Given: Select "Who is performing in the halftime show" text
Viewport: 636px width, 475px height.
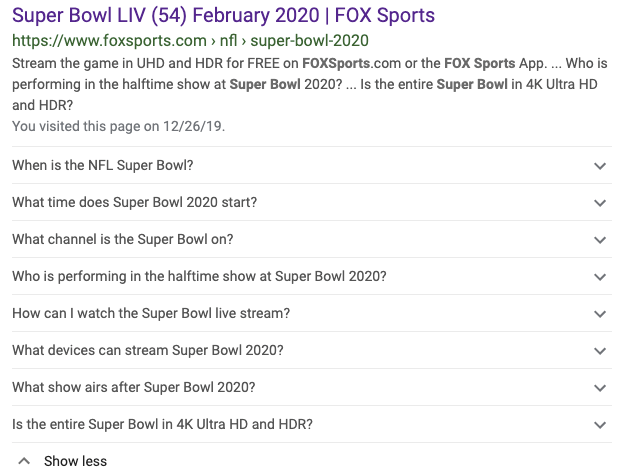Looking at the screenshot, I should (199, 277).
